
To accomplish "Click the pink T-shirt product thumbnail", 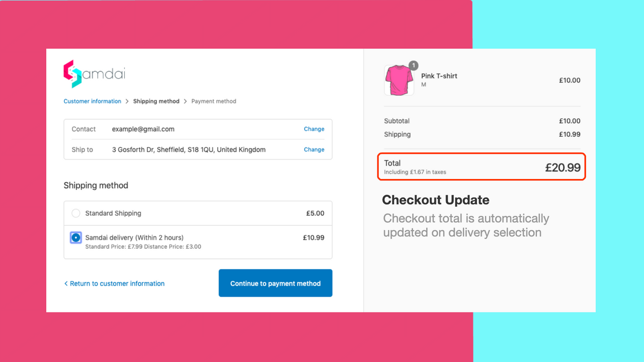I will (x=399, y=80).
